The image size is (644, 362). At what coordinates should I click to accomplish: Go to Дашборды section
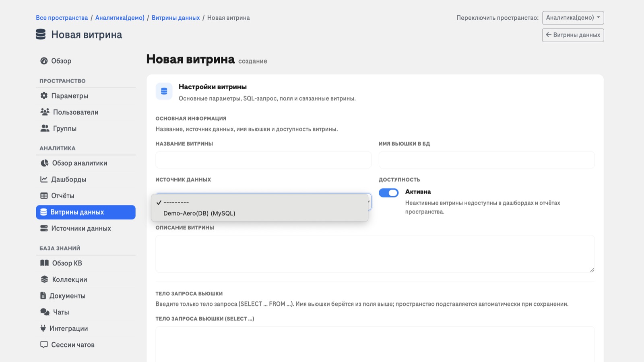85,179
